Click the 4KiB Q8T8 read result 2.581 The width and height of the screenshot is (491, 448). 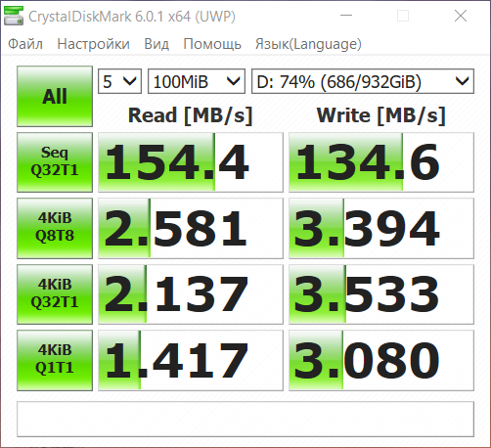point(191,228)
